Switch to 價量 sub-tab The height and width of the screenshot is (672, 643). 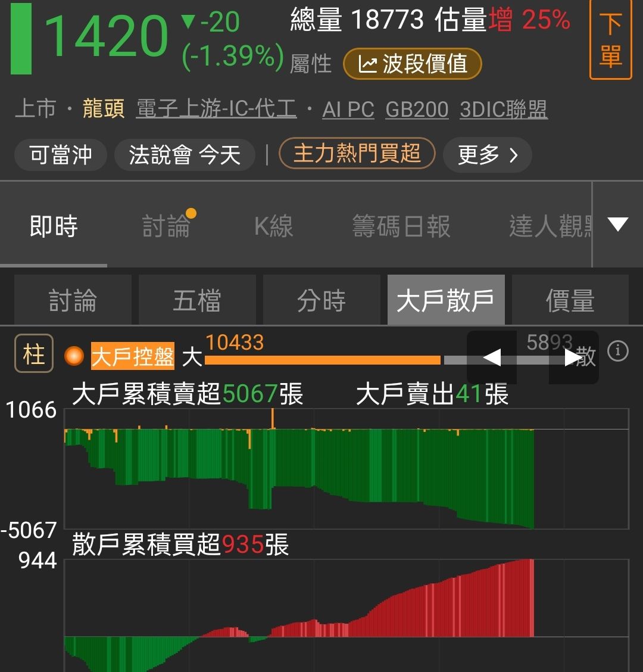pyautogui.click(x=570, y=300)
